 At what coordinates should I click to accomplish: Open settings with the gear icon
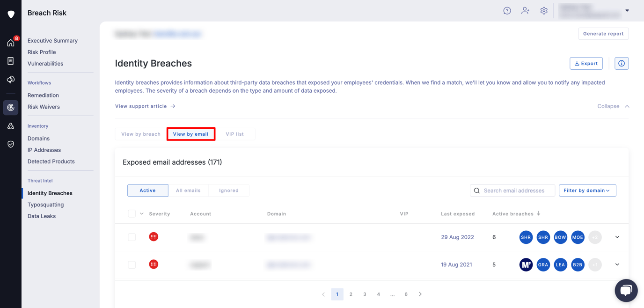(543, 10)
